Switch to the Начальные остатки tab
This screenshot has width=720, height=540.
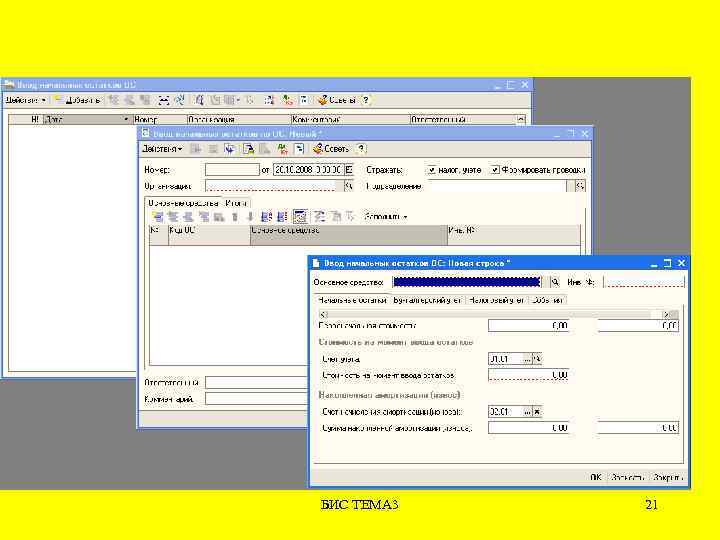click(352, 300)
